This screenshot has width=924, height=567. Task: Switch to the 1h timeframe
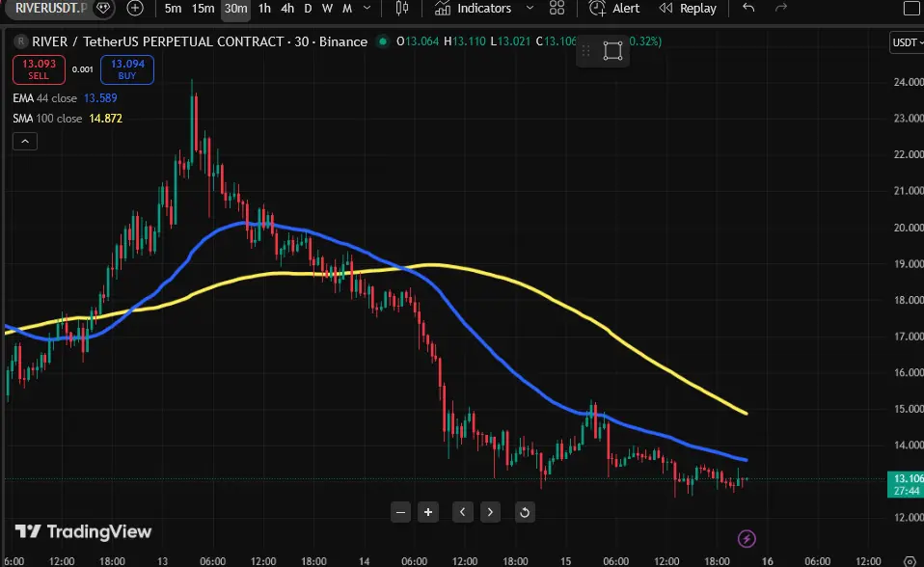click(x=264, y=9)
